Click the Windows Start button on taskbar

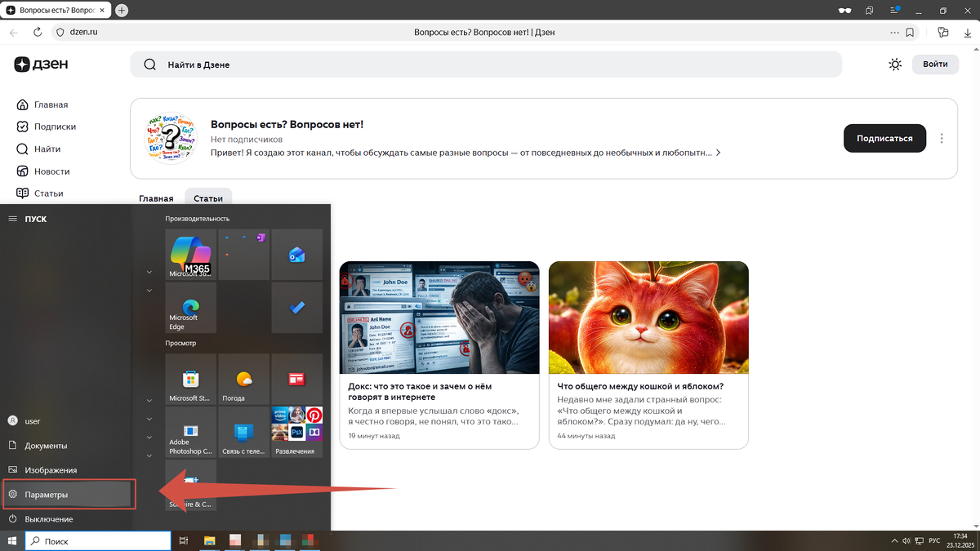point(12,541)
